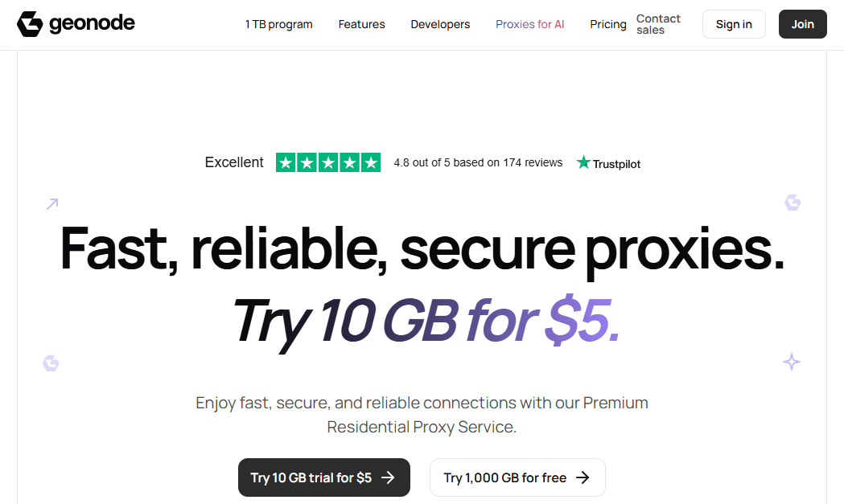Click the purple sparkle star icon

[x=792, y=362]
